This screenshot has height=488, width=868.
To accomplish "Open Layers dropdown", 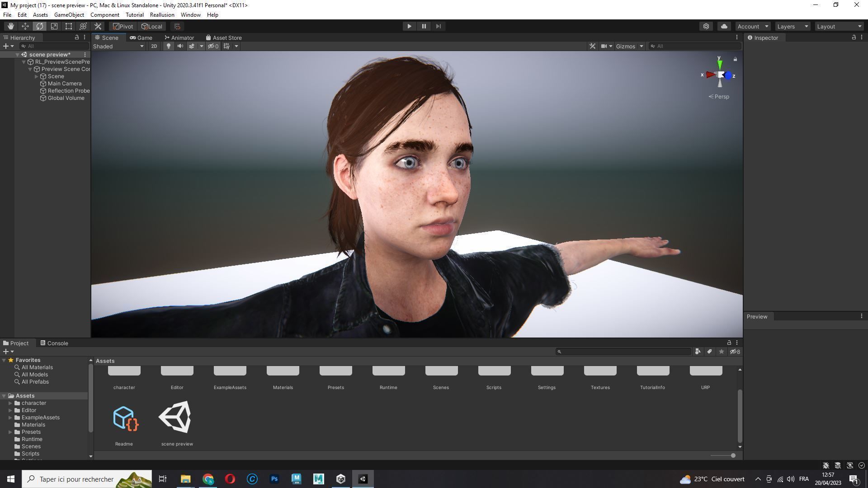I will tap(793, 26).
